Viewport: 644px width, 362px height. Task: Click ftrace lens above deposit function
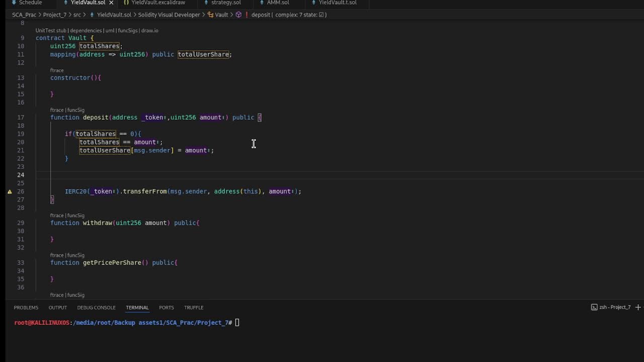coord(57,110)
